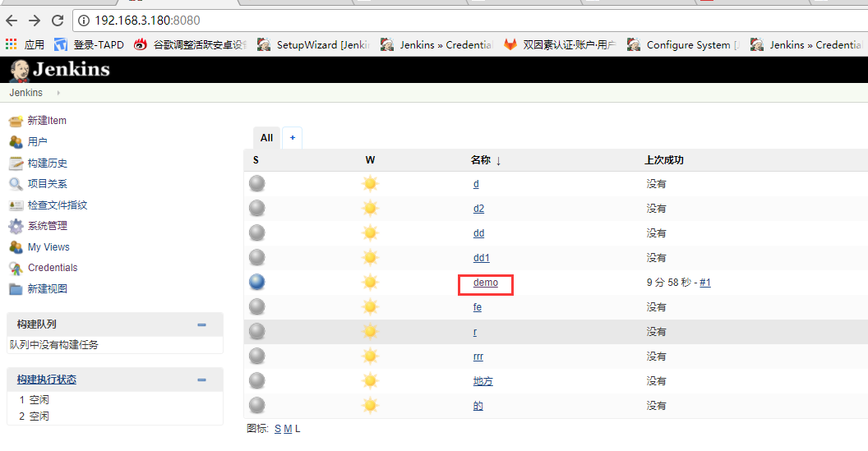Viewport: 868px width, 451px height.
Task: Open the Weibo 谷歌调整活跃安卓设备 bookmark
Action: pos(191,45)
